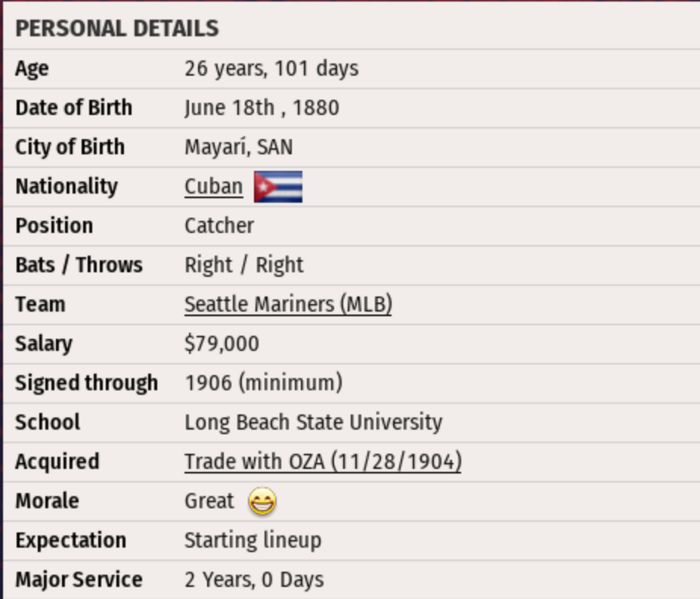The width and height of the screenshot is (700, 599).
Task: Click the Starting lineup expectation value
Action: (x=252, y=541)
